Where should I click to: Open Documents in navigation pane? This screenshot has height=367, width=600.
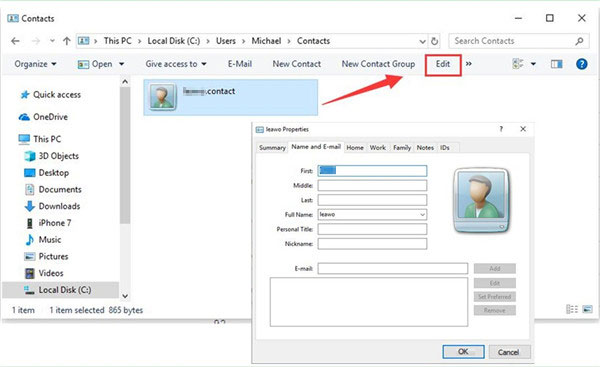coord(52,189)
